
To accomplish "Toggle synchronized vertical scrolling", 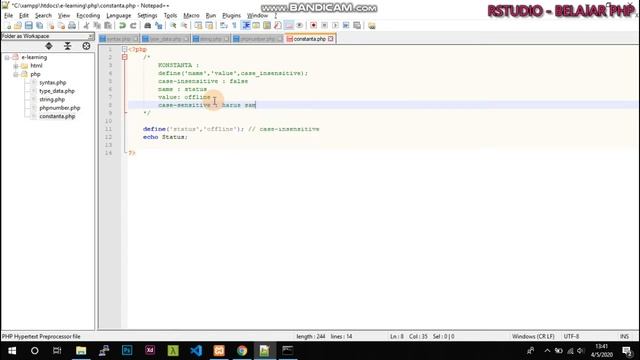I will pos(198,26).
